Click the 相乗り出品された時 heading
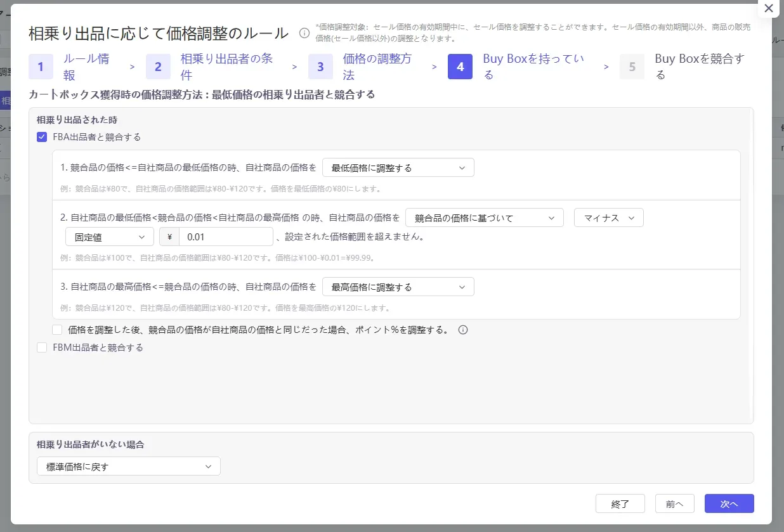784x532 pixels. point(77,120)
